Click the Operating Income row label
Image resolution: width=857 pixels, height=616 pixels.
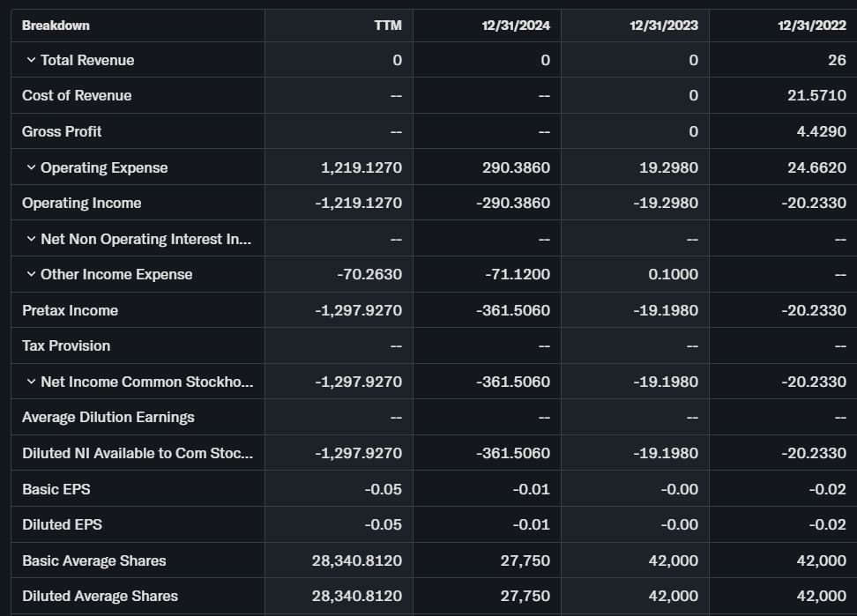click(81, 203)
